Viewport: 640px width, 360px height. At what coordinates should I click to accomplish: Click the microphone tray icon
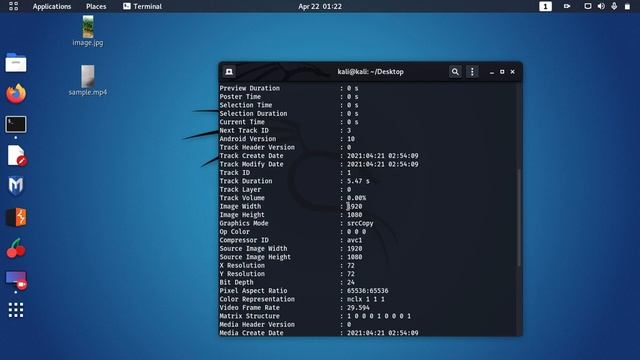[x=614, y=6]
